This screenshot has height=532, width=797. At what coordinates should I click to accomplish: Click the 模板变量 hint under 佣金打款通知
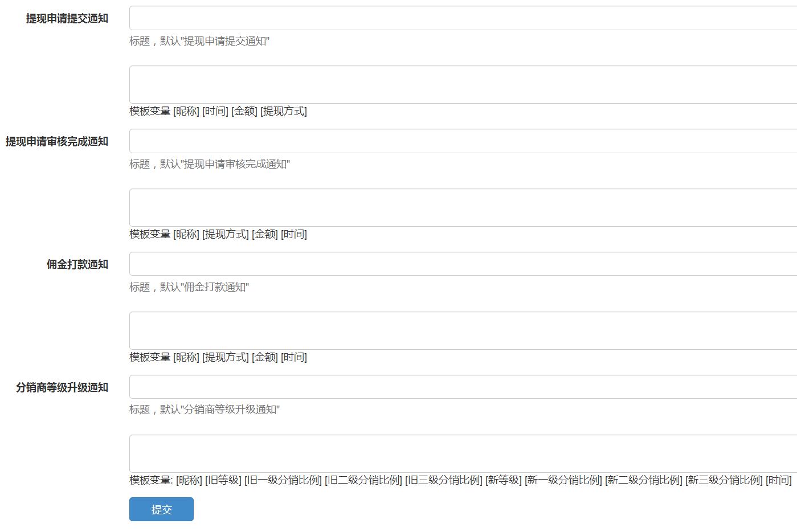point(150,357)
